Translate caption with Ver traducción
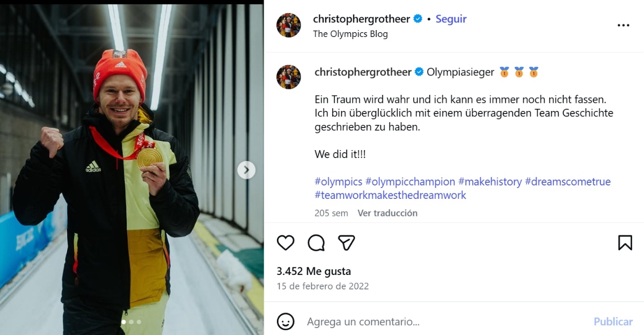The width and height of the screenshot is (644, 335). [387, 213]
